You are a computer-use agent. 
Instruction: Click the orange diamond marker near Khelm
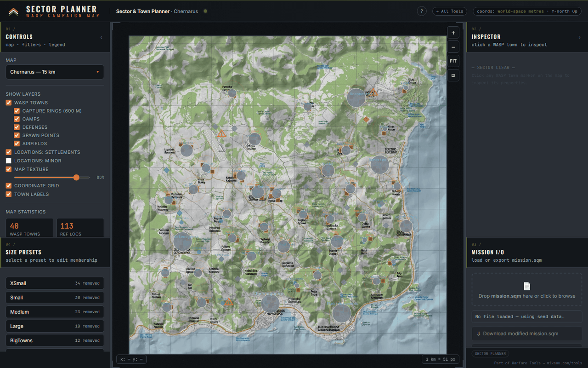pyautogui.click(x=366, y=120)
